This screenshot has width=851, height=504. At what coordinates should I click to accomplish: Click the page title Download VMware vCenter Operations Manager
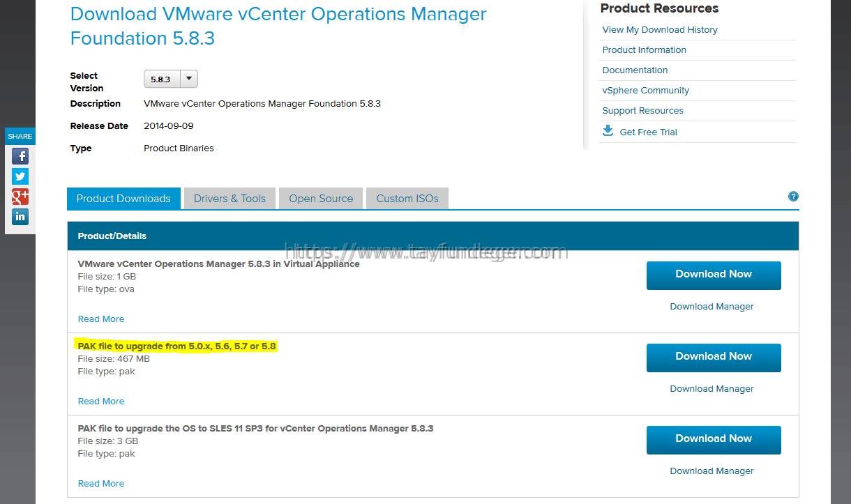tap(278, 26)
